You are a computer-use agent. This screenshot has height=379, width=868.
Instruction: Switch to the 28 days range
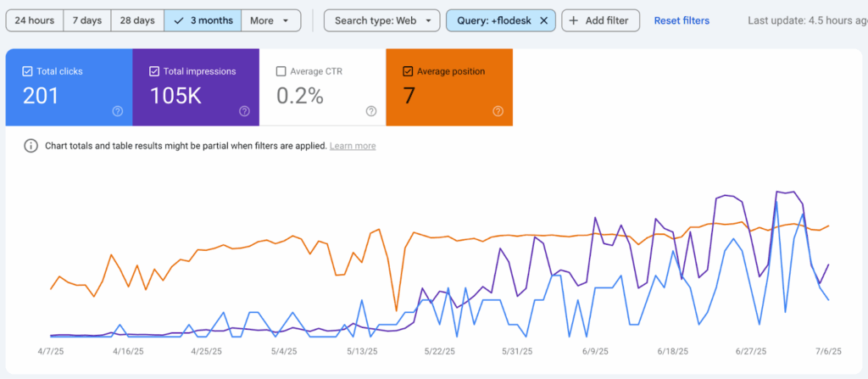tap(137, 20)
